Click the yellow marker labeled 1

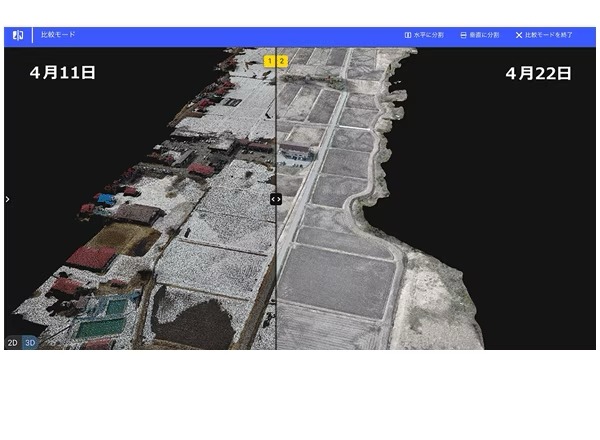[x=269, y=61]
